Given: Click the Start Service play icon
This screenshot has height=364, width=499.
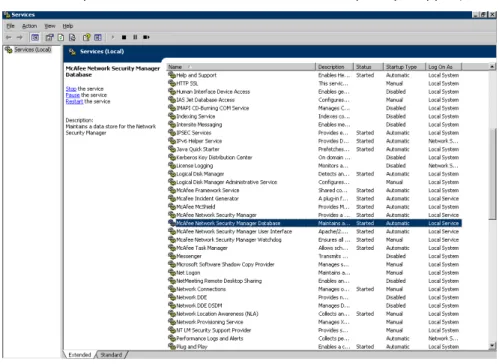Looking at the screenshot, I should 113,37.
